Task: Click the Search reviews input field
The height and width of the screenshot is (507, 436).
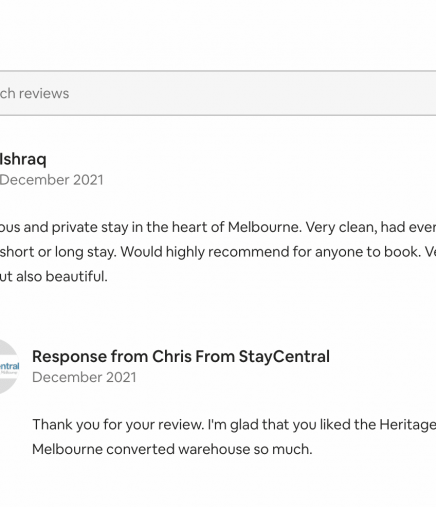Action: pos(218,93)
